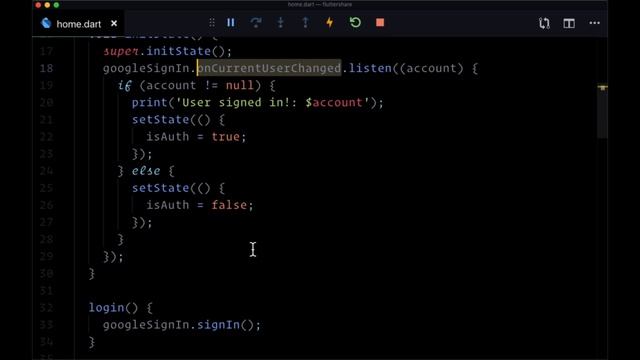Image resolution: width=640 pixels, height=360 pixels.
Task: Click setState on line 21
Action: point(160,120)
